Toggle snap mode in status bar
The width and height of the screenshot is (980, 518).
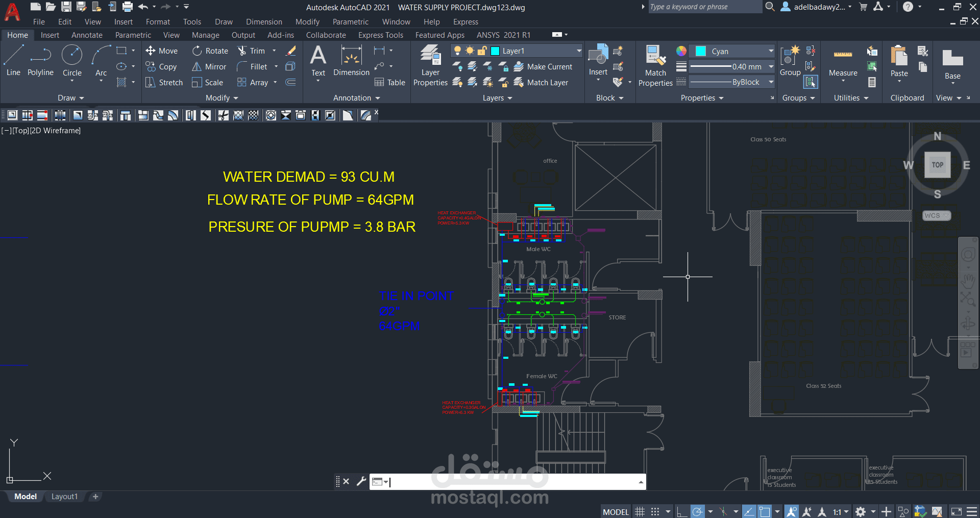coord(655,511)
